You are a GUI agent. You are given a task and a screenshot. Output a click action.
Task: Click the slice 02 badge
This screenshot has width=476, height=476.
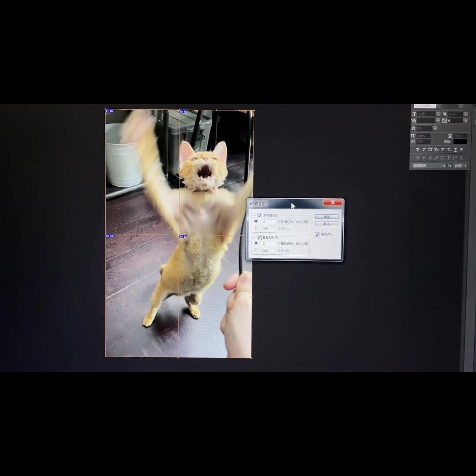183,112
